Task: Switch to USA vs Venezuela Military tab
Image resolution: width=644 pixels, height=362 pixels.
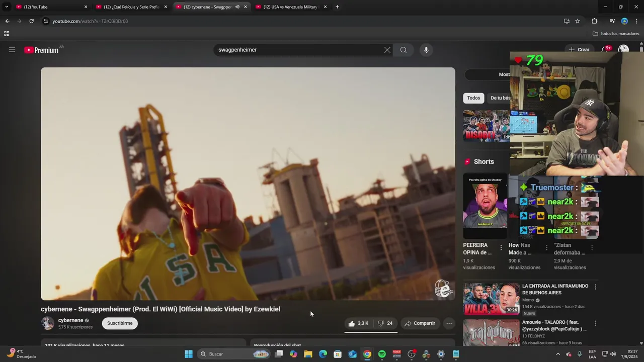Action: tap(291, 7)
